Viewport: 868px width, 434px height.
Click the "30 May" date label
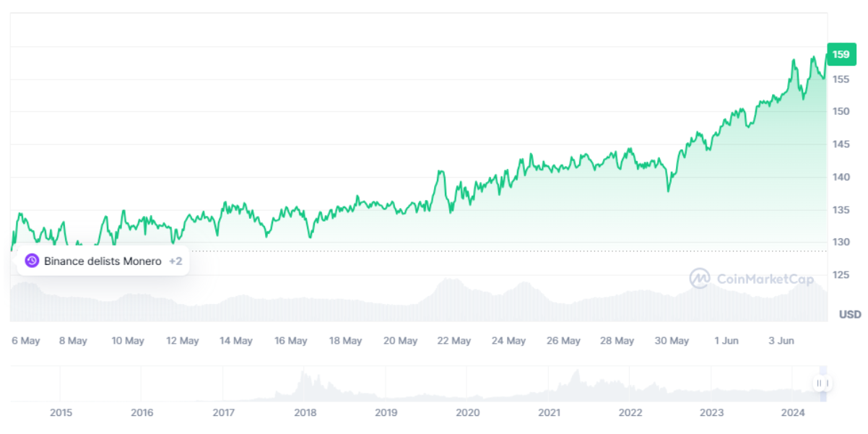click(672, 341)
